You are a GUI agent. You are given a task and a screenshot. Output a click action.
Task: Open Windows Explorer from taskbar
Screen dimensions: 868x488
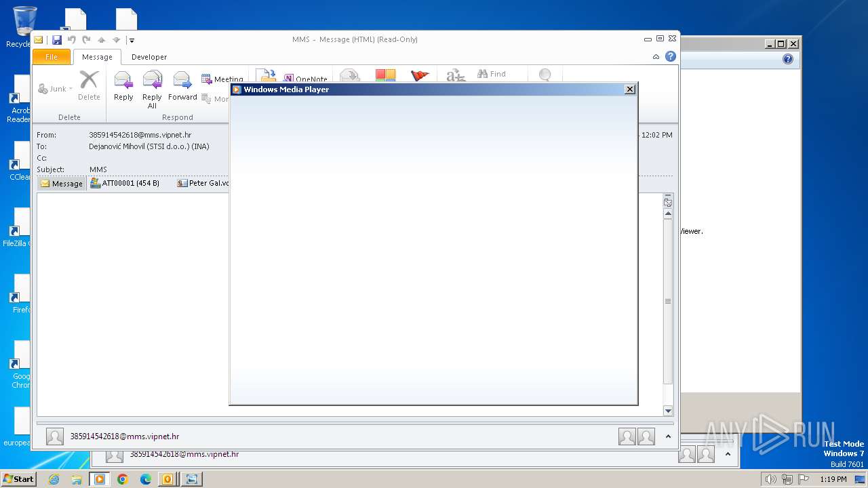click(x=77, y=479)
